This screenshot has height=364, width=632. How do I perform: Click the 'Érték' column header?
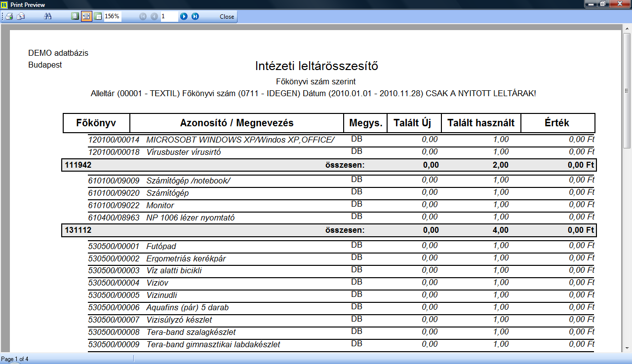558,123
